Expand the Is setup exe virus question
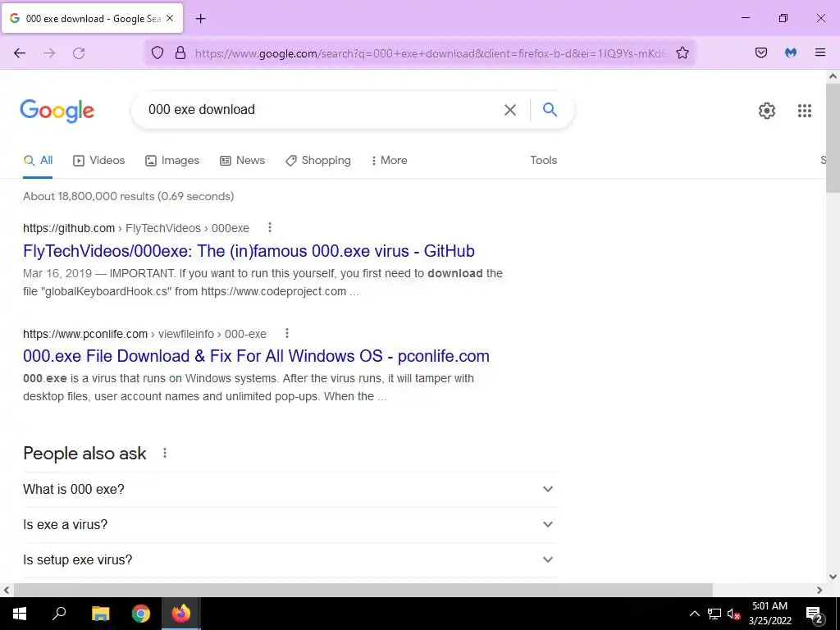 (x=290, y=559)
